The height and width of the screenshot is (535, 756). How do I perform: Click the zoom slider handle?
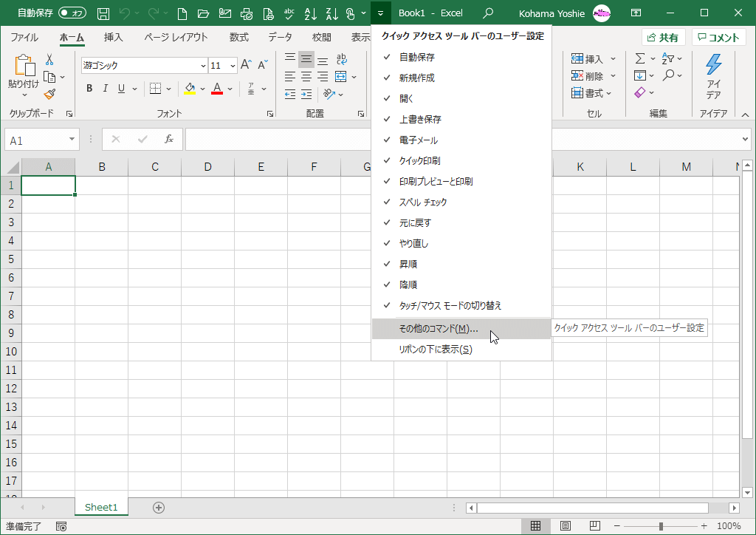[x=661, y=526]
